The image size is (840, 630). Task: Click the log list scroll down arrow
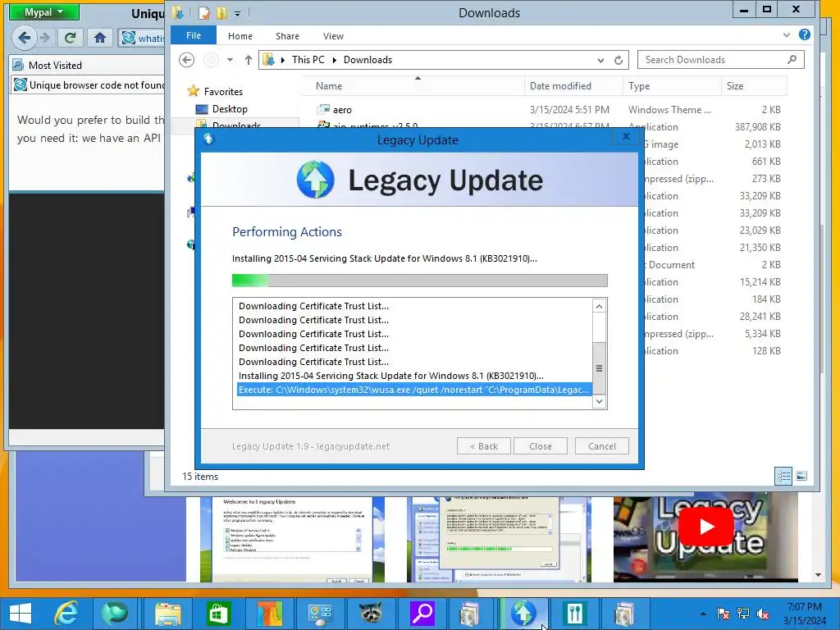(x=599, y=401)
